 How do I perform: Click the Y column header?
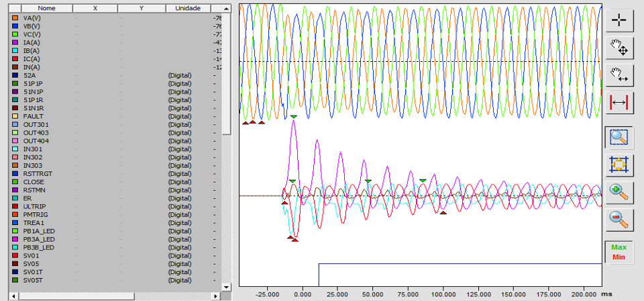(142, 8)
